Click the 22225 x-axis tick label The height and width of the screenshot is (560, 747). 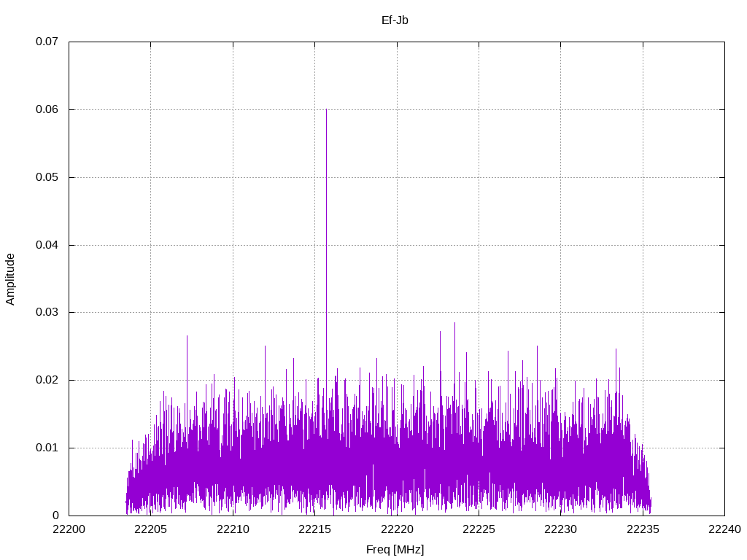(479, 529)
